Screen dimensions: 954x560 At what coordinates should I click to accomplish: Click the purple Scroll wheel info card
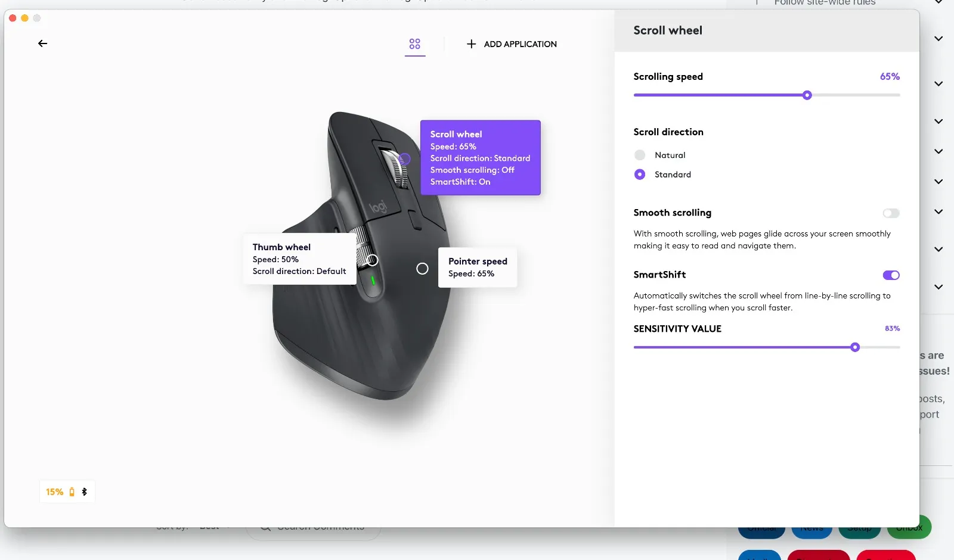[x=480, y=158]
